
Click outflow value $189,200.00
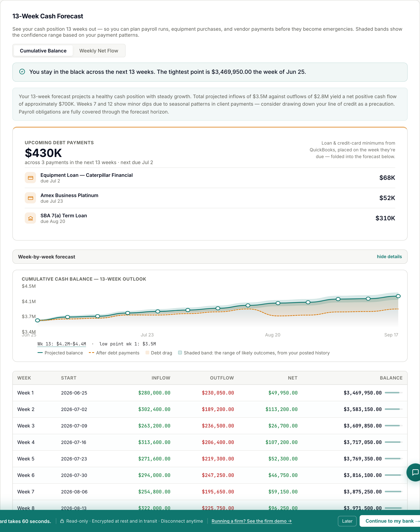pyautogui.click(x=218, y=409)
